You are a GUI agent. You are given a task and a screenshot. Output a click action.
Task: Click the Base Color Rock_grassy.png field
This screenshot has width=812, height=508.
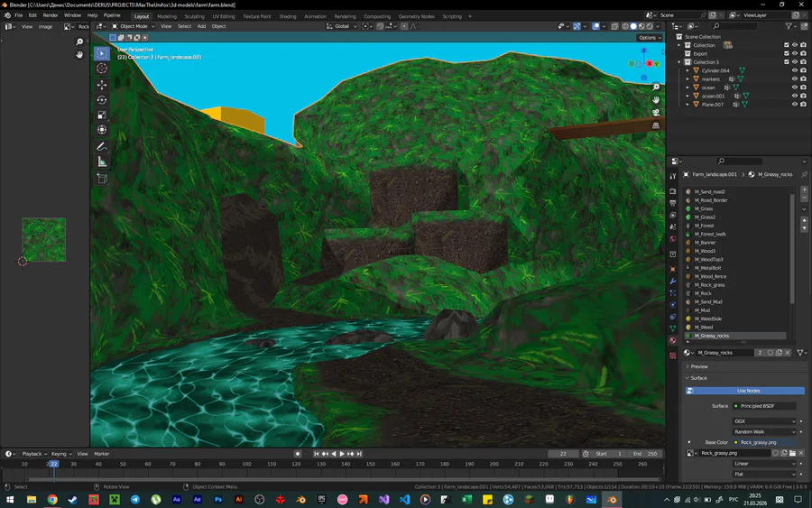coord(764,442)
